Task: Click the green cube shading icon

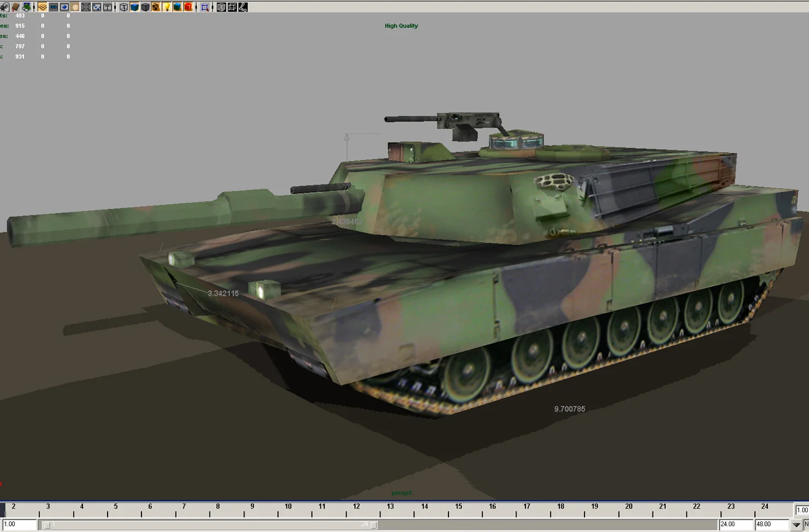Action: tap(176, 7)
